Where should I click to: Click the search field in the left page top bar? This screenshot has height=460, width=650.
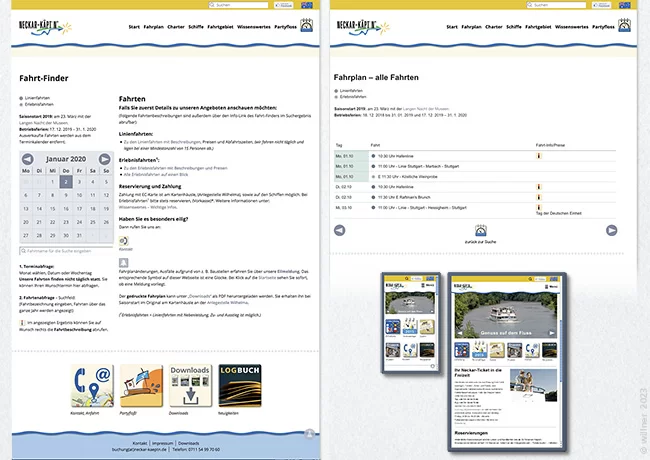coord(238,5)
